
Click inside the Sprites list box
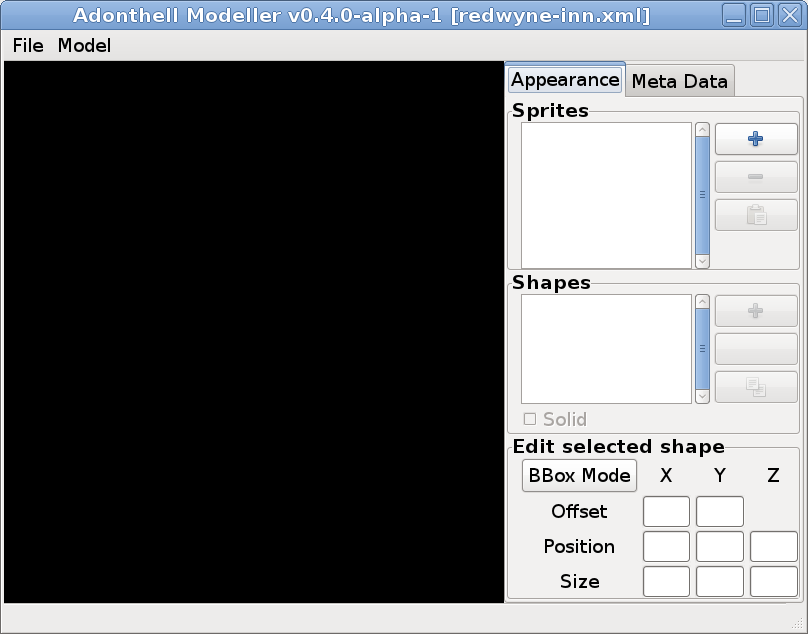(606, 195)
